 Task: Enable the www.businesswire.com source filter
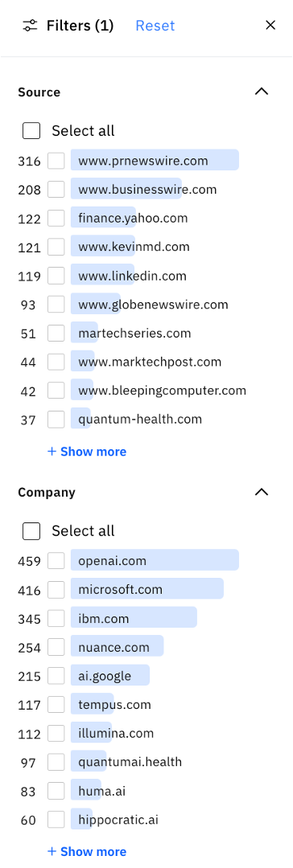coord(56,190)
